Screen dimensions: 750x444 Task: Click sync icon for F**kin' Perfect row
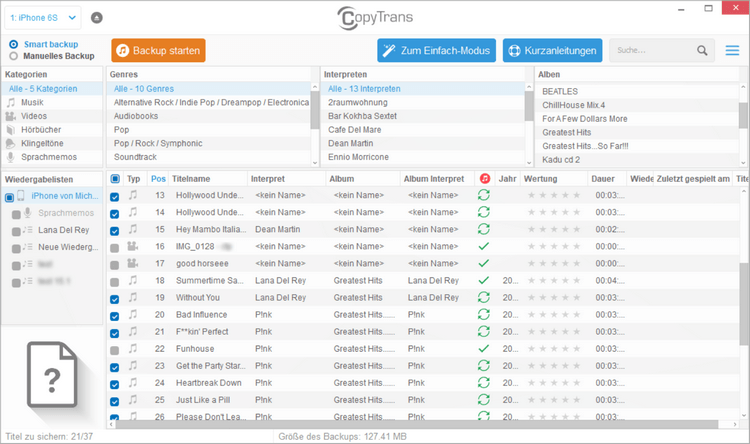tap(484, 332)
